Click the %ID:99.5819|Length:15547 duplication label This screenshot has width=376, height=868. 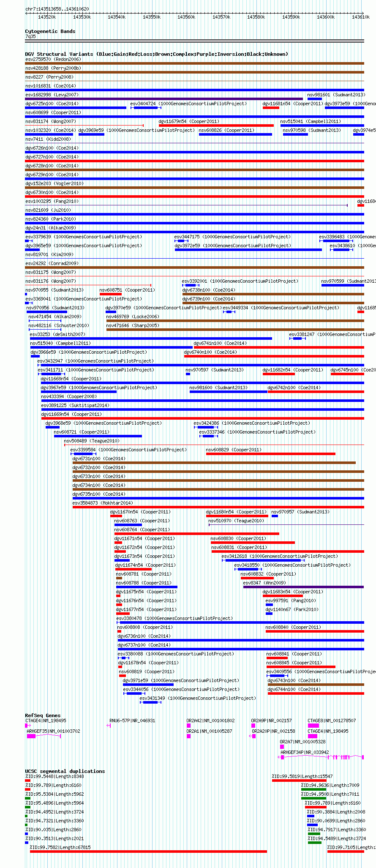(x=302, y=776)
